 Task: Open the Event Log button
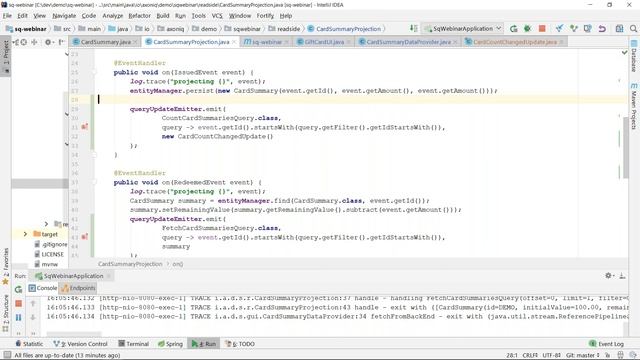[607, 344]
